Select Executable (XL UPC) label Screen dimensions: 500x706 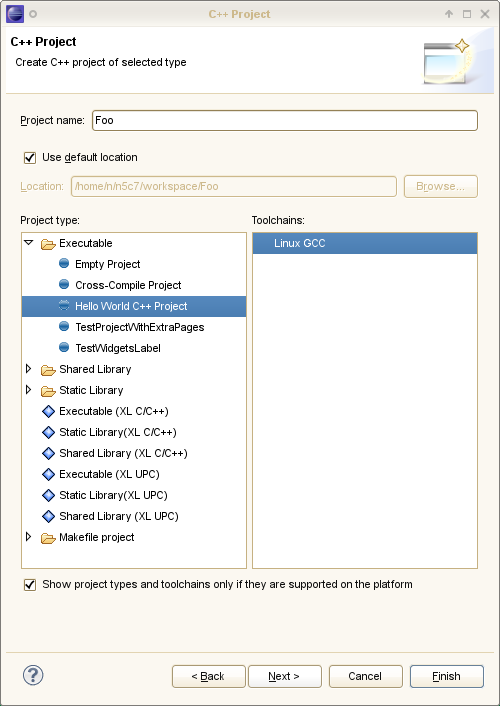pos(109,474)
